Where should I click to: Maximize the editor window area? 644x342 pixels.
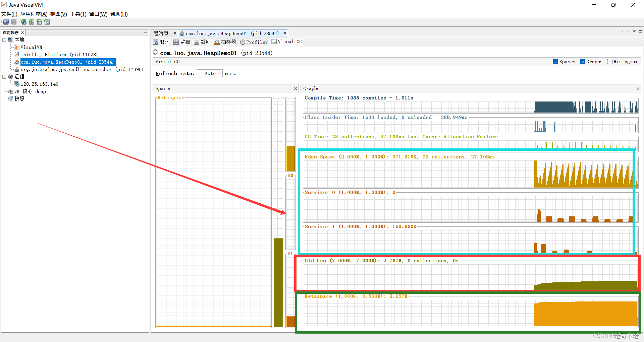[x=640, y=31]
